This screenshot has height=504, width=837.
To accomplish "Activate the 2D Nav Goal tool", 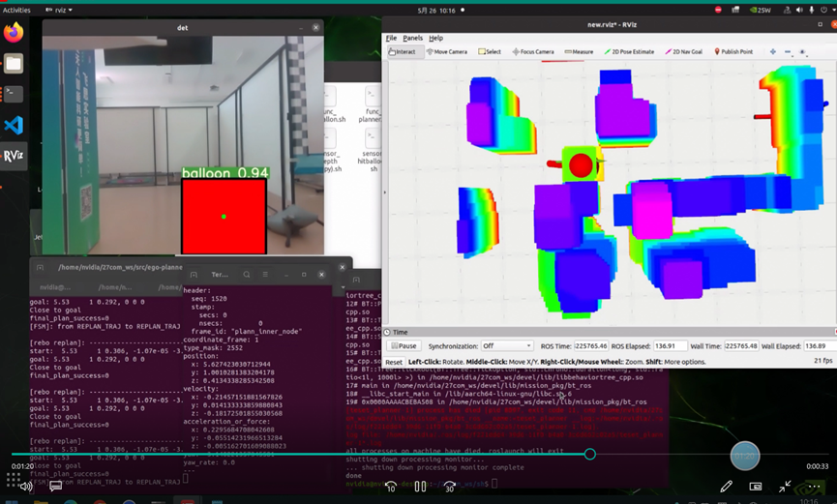I will [x=686, y=52].
